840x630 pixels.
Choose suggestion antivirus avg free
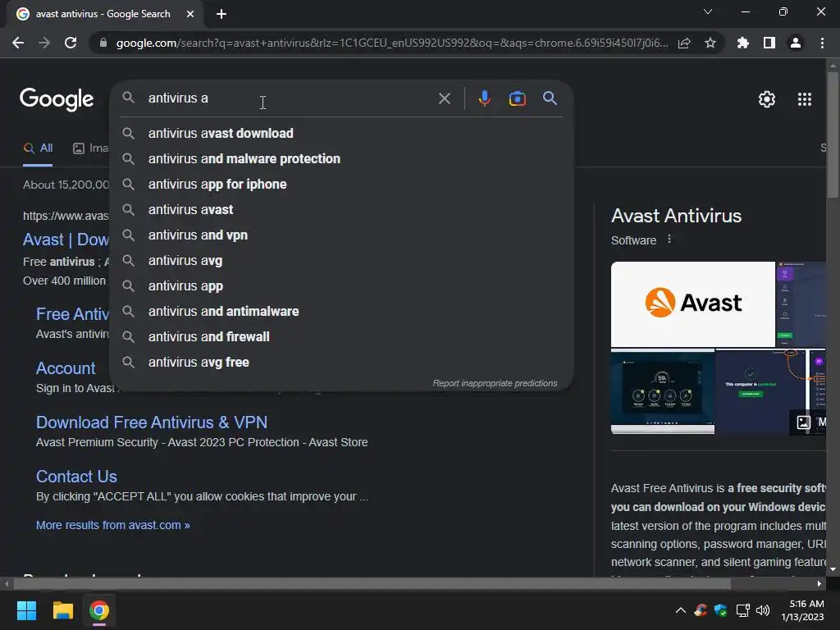coord(341,362)
